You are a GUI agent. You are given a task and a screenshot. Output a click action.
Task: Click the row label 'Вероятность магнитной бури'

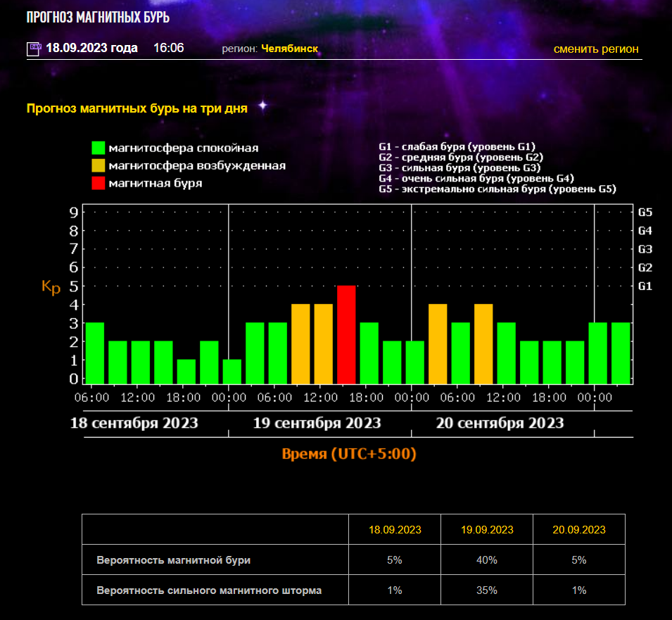coord(174,560)
